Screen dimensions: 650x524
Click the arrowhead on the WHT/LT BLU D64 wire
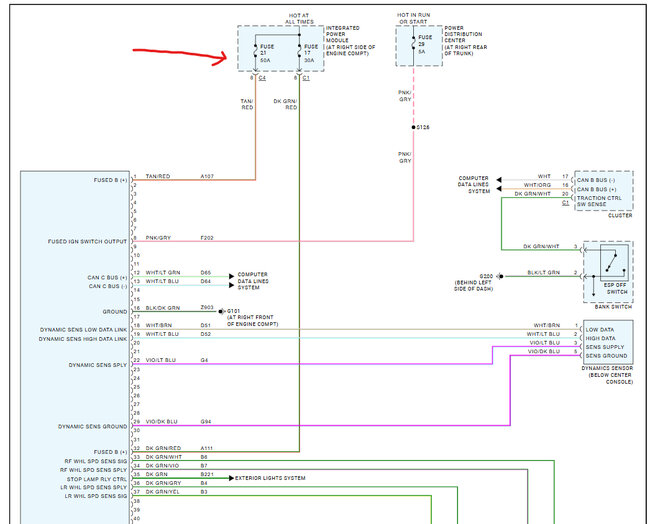pos(231,285)
